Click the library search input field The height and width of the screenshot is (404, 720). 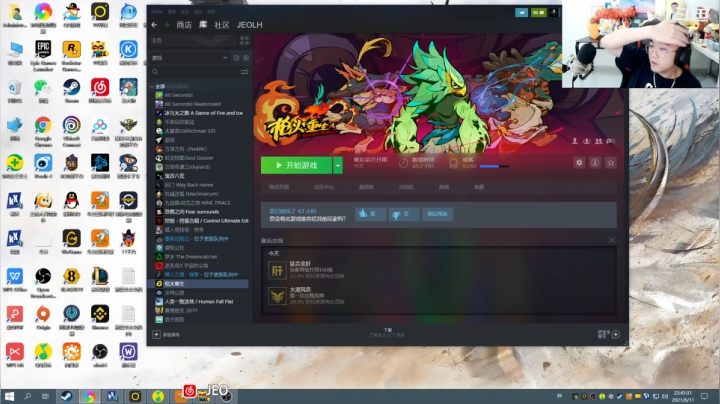tap(195, 72)
